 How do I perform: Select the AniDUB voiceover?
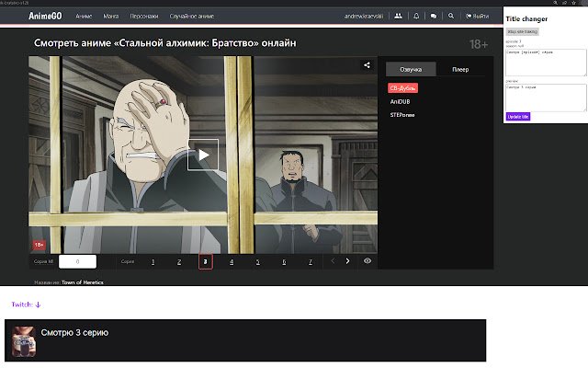point(401,102)
